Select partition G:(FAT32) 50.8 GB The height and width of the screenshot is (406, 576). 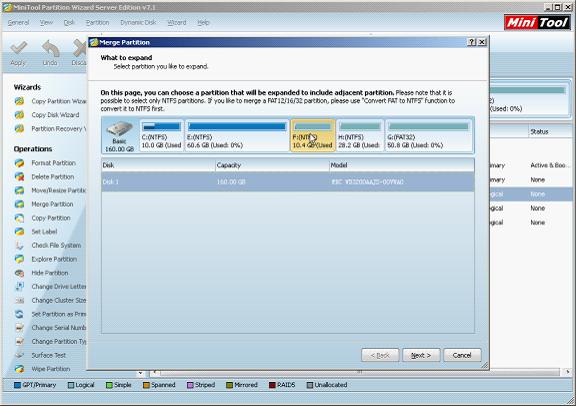[x=429, y=135]
